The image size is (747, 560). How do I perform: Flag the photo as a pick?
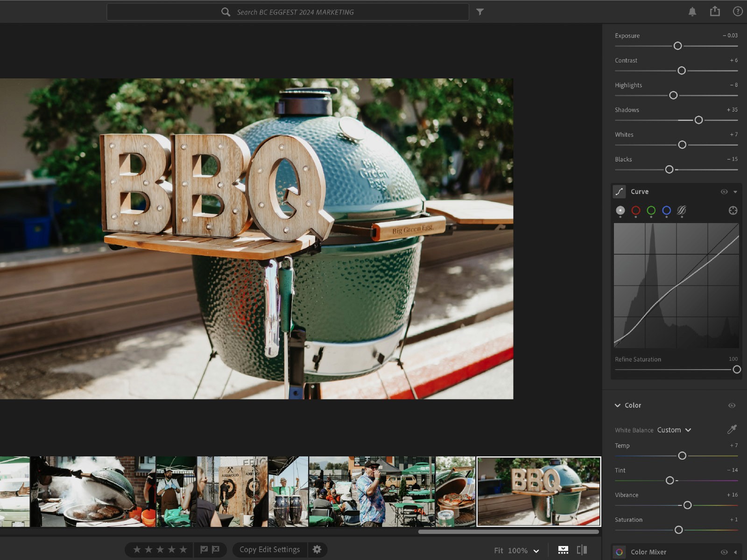(204, 549)
